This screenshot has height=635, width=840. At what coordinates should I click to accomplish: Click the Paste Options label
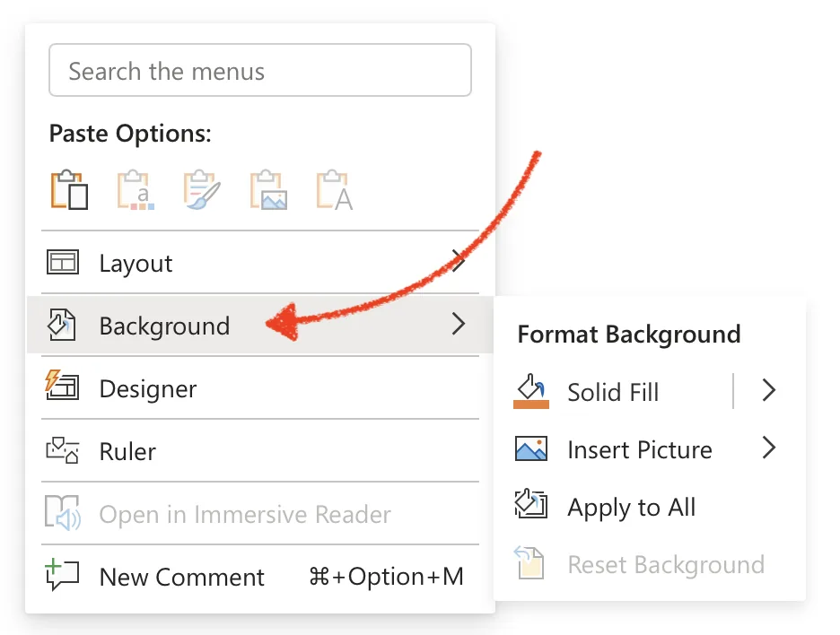pos(130,134)
